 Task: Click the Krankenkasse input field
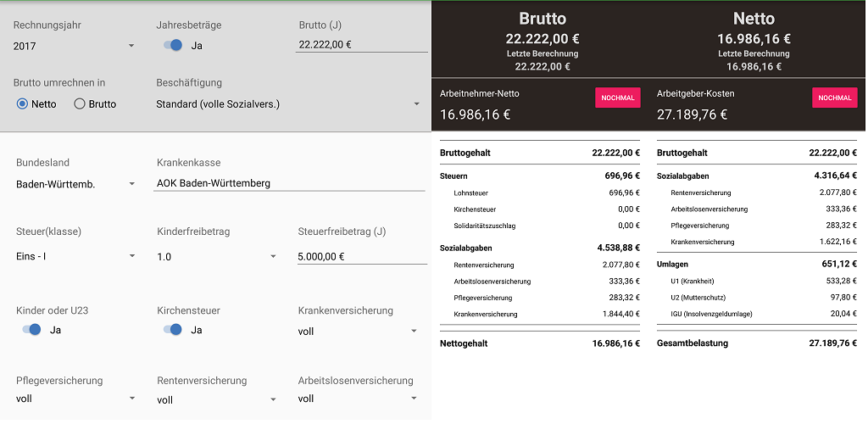click(288, 183)
